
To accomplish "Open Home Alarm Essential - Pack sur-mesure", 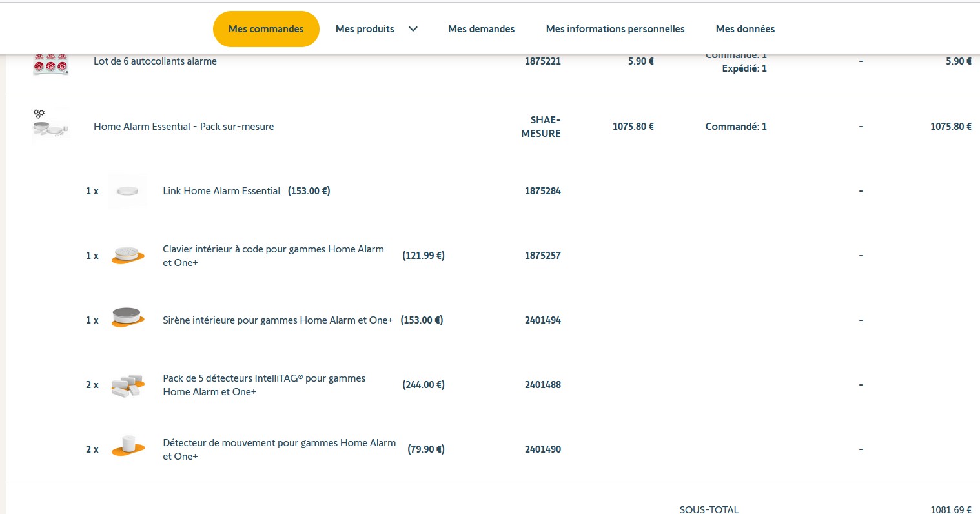I will [183, 127].
